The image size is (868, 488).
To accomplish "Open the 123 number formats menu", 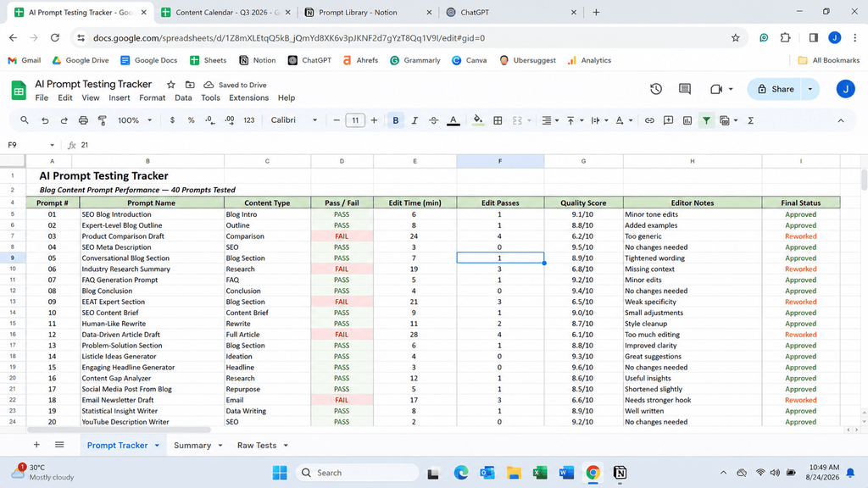I will pos(249,120).
